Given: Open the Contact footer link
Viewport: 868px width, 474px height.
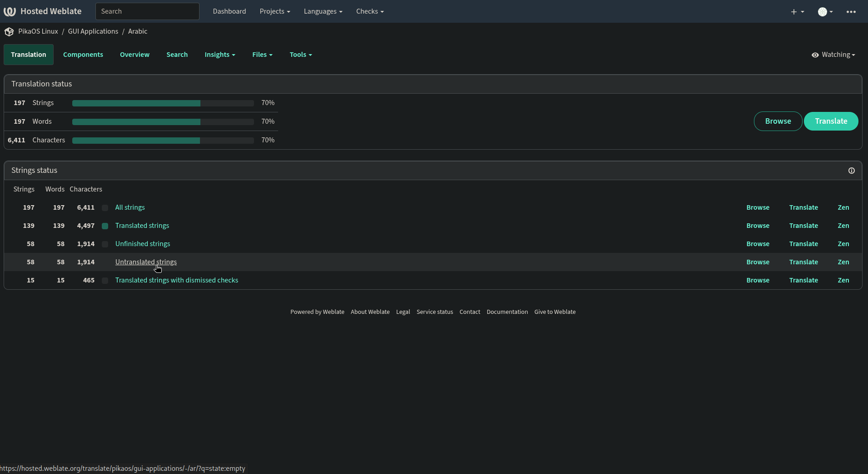Looking at the screenshot, I should coord(469,312).
